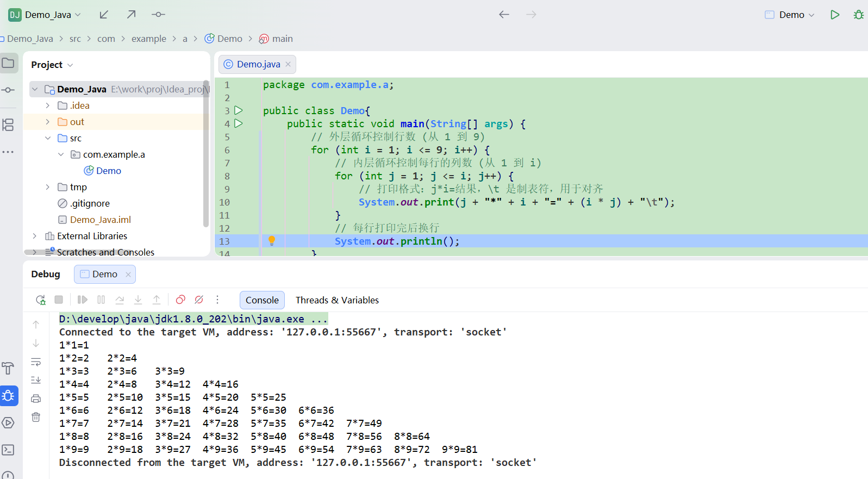Collapse the src folder
This screenshot has height=479, width=868.
point(48,138)
